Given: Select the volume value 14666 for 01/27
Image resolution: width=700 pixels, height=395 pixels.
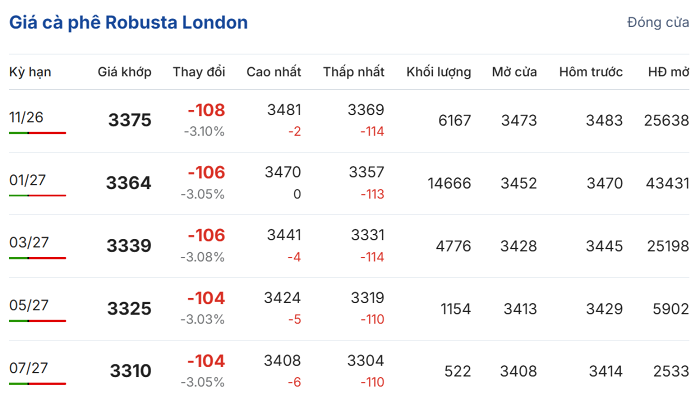Looking at the screenshot, I should point(449,183).
